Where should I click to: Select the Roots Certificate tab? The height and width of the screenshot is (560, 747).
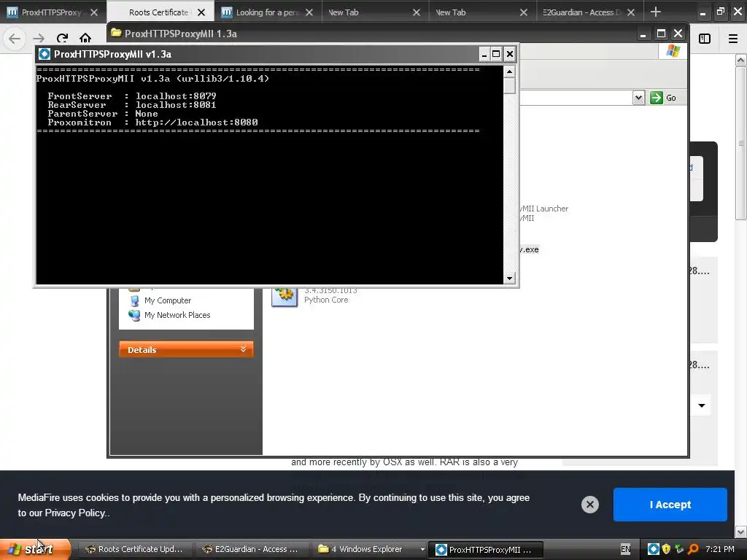(x=158, y=12)
